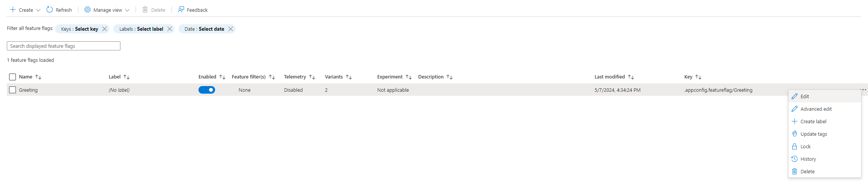Click the Feedback icon
868x196 pixels.
click(x=181, y=10)
